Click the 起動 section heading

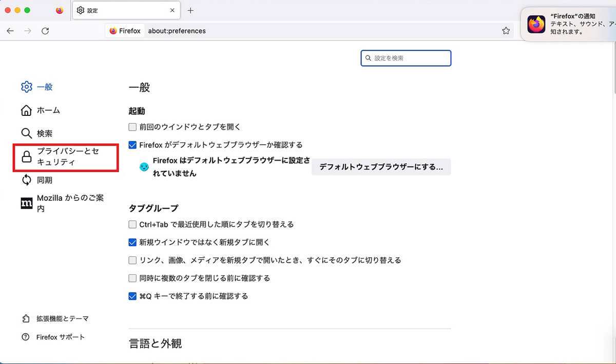(137, 111)
